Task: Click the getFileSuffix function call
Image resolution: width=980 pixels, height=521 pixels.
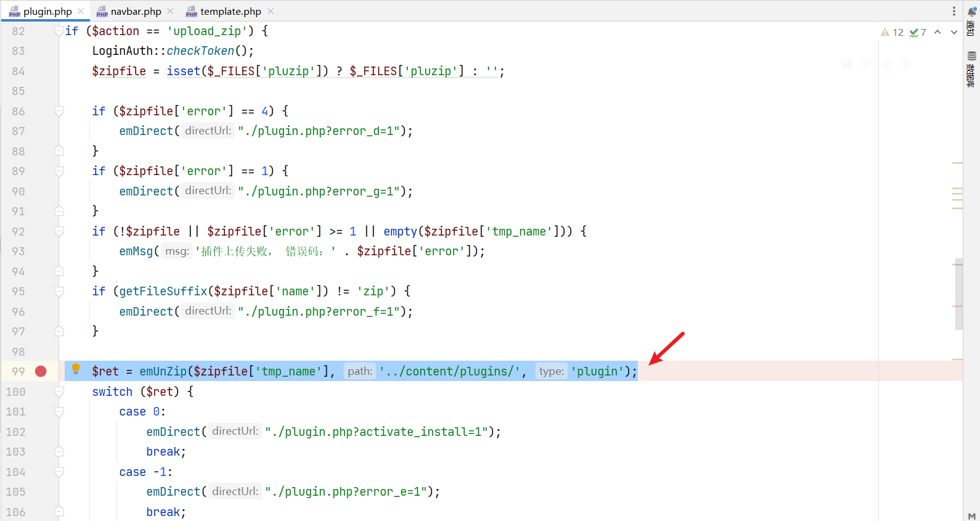Action: pyautogui.click(x=163, y=291)
